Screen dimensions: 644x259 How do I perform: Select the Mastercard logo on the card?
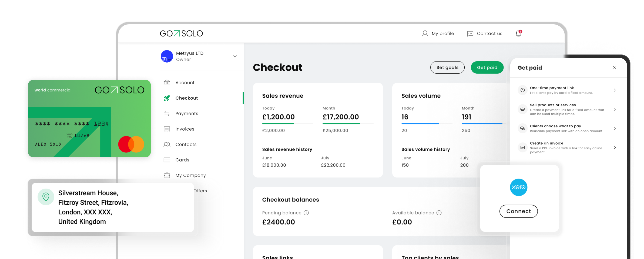pyautogui.click(x=131, y=144)
